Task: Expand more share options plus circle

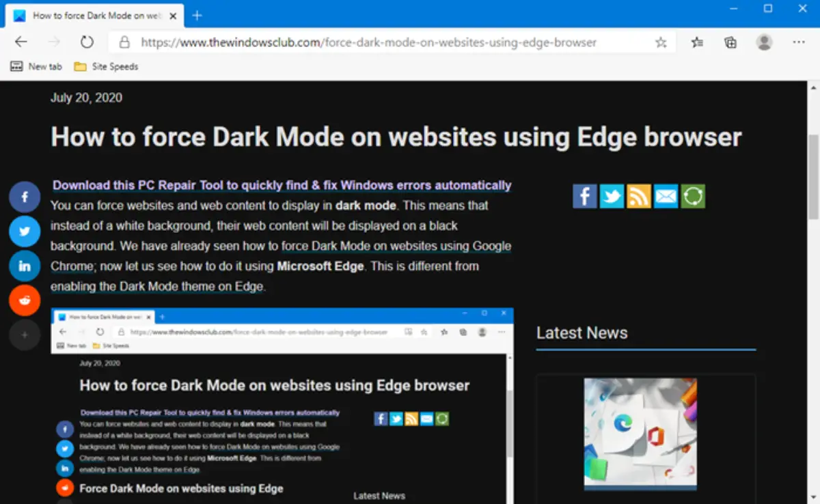Action: (25, 335)
